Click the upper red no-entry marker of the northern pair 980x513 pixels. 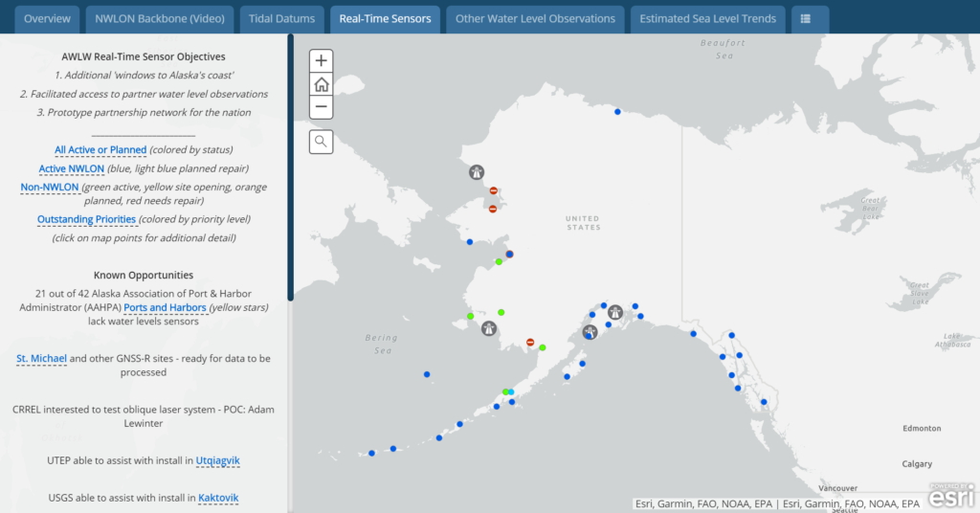click(493, 190)
